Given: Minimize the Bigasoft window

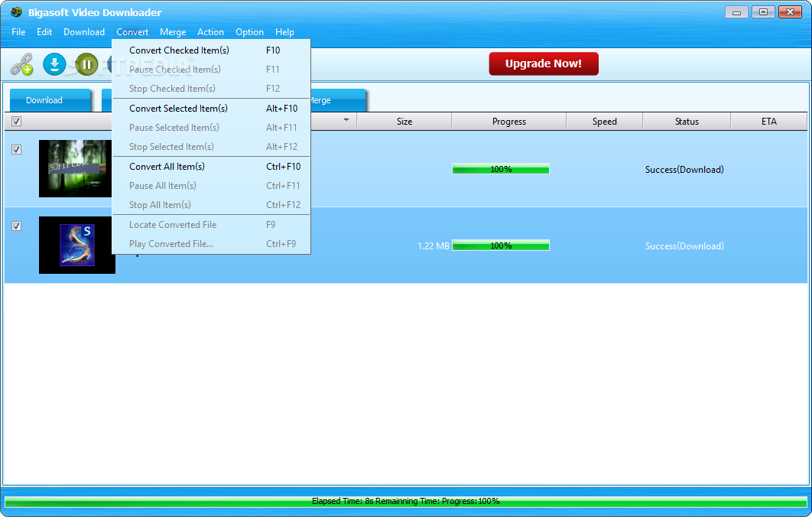Looking at the screenshot, I should 736,12.
